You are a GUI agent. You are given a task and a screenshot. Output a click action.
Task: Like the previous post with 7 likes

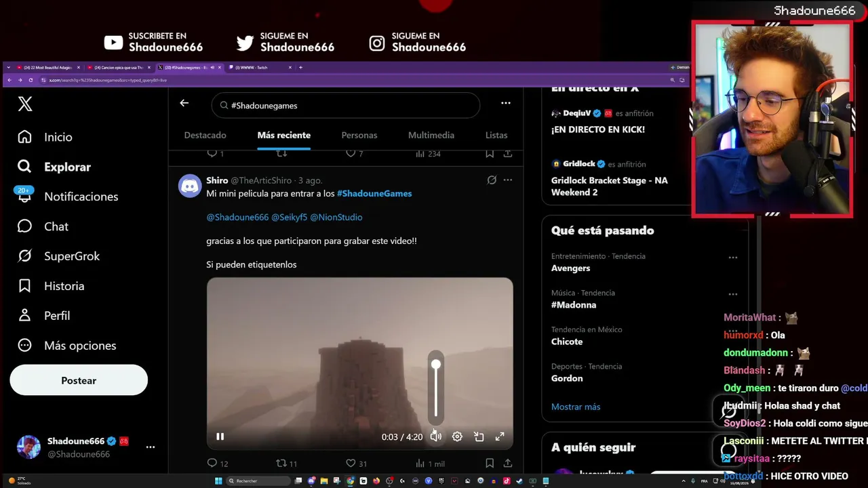pos(355,154)
